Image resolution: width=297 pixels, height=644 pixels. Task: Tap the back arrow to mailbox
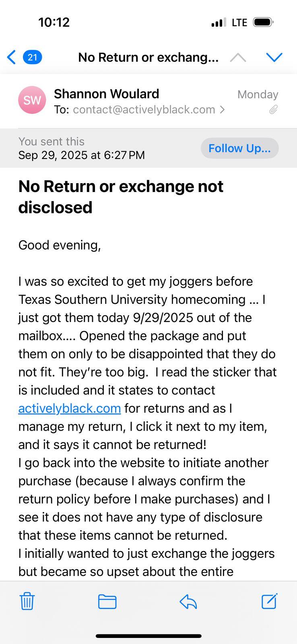[11, 57]
